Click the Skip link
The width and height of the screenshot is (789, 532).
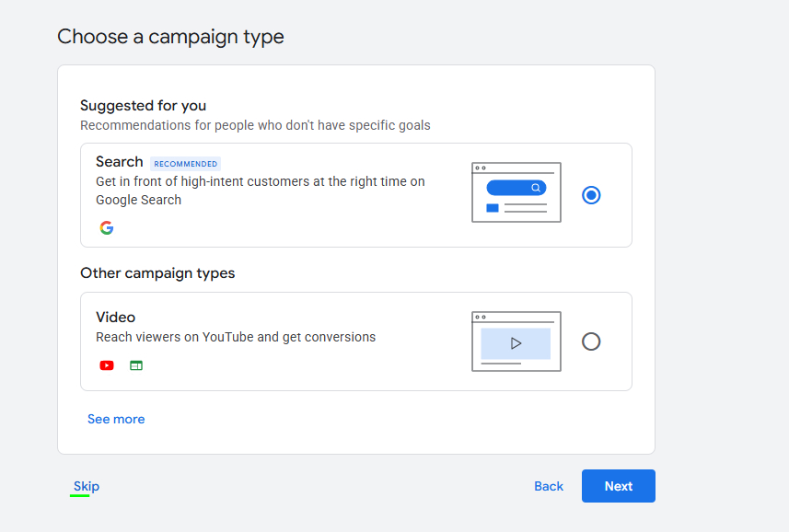click(87, 486)
